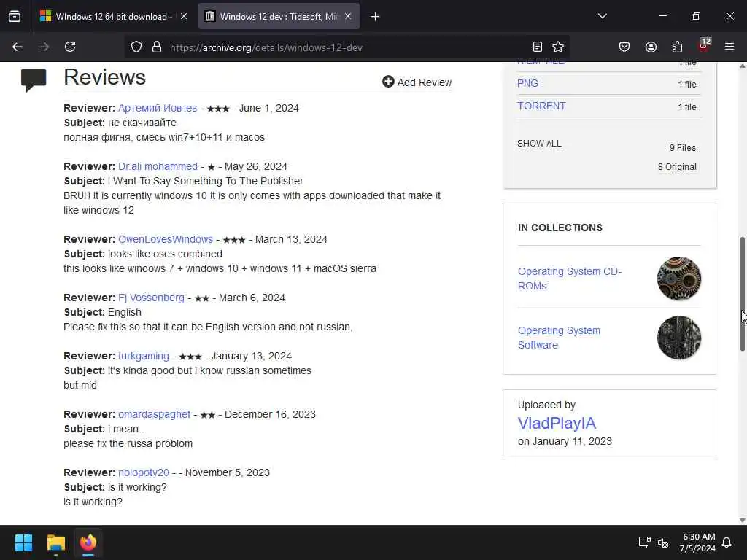747x560 pixels.
Task: Open Operating System CD-ROMs collection
Action: (569, 279)
